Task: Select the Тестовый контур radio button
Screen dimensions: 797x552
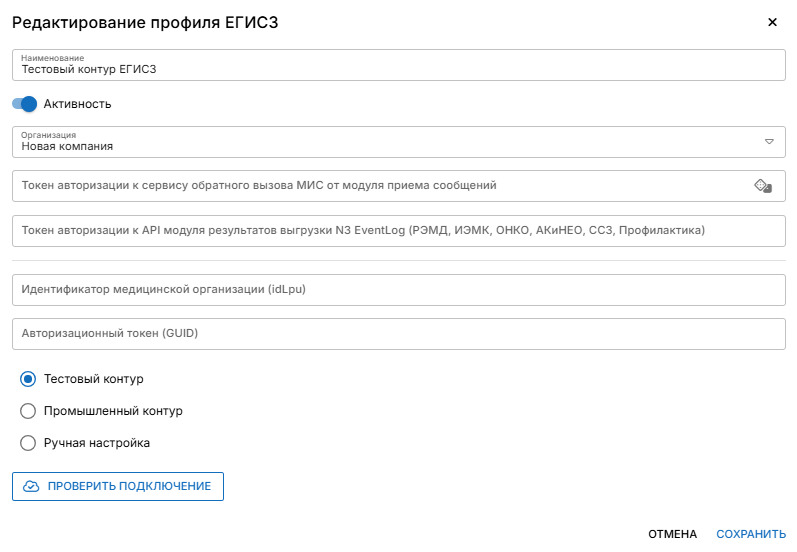Action: [x=28, y=379]
